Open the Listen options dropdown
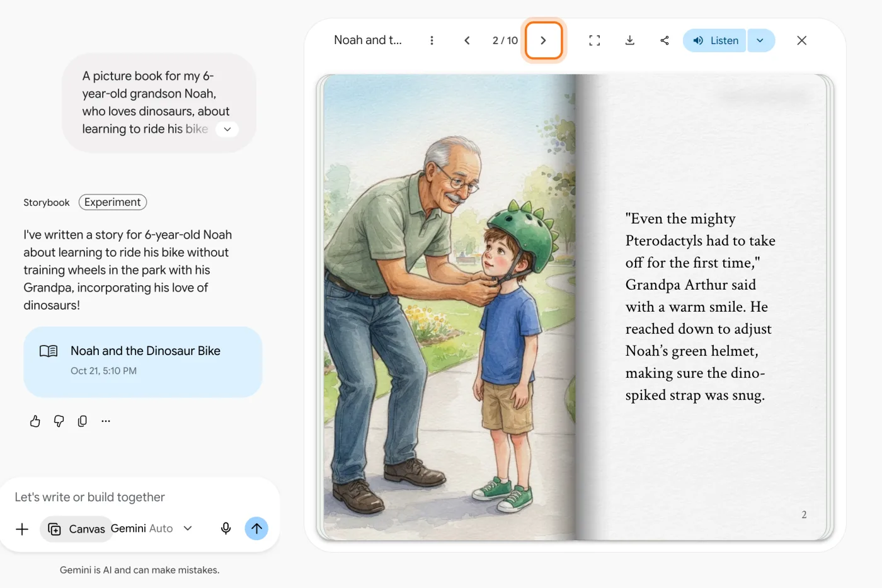882x588 pixels. 760,40
